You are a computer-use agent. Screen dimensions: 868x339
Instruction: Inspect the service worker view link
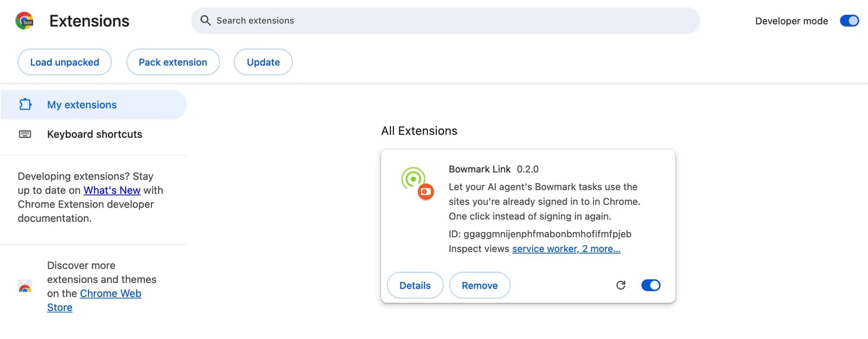pos(566,249)
